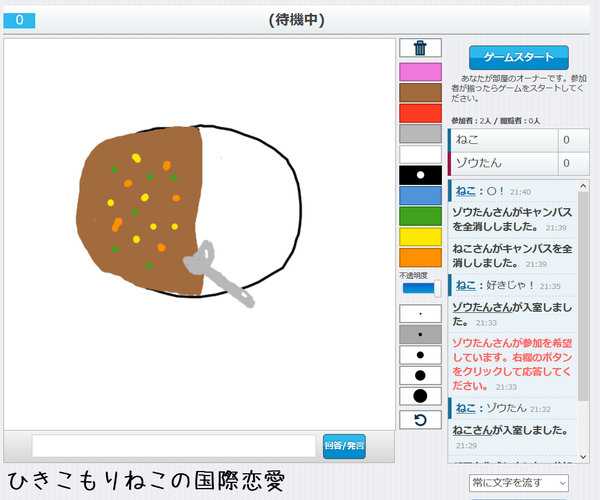The image size is (600, 500).
Task: Choose the red color swatch
Action: pos(420,113)
